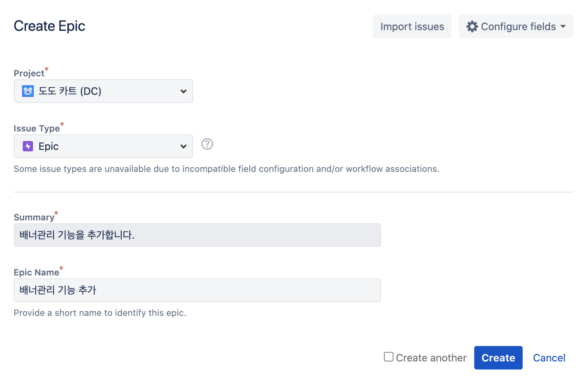588x382 pixels.
Task: Click the Configure fields caret arrow
Action: point(563,26)
